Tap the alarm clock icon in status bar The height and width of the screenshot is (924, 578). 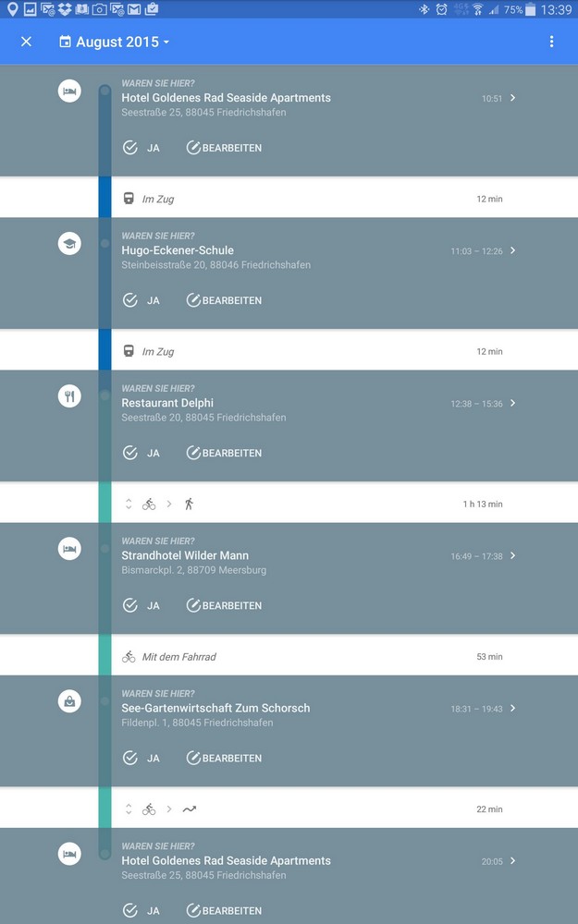pos(442,9)
